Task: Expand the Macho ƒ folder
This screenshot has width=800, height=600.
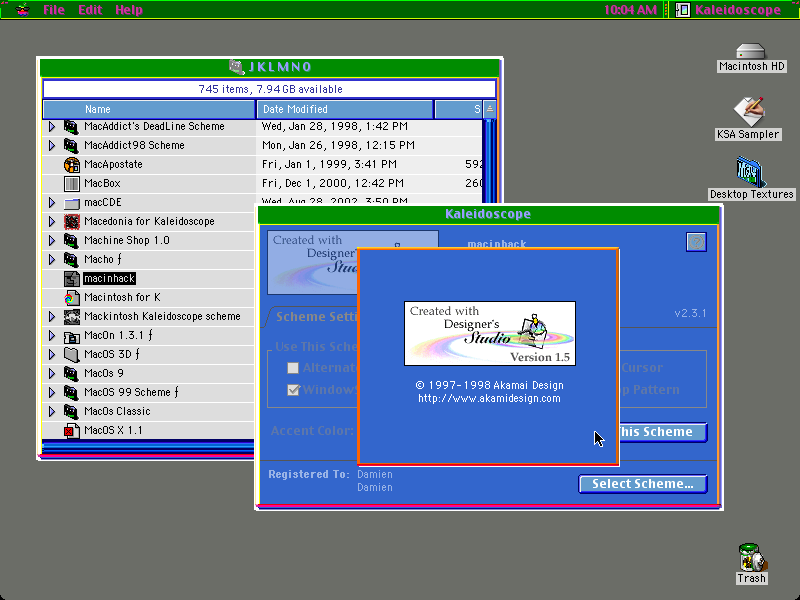Action: pyautogui.click(x=52, y=259)
